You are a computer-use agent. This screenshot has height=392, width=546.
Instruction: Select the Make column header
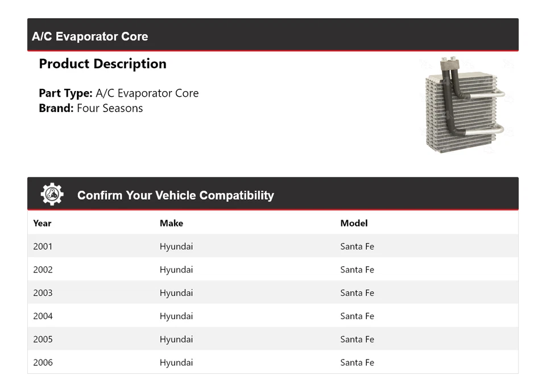point(171,223)
